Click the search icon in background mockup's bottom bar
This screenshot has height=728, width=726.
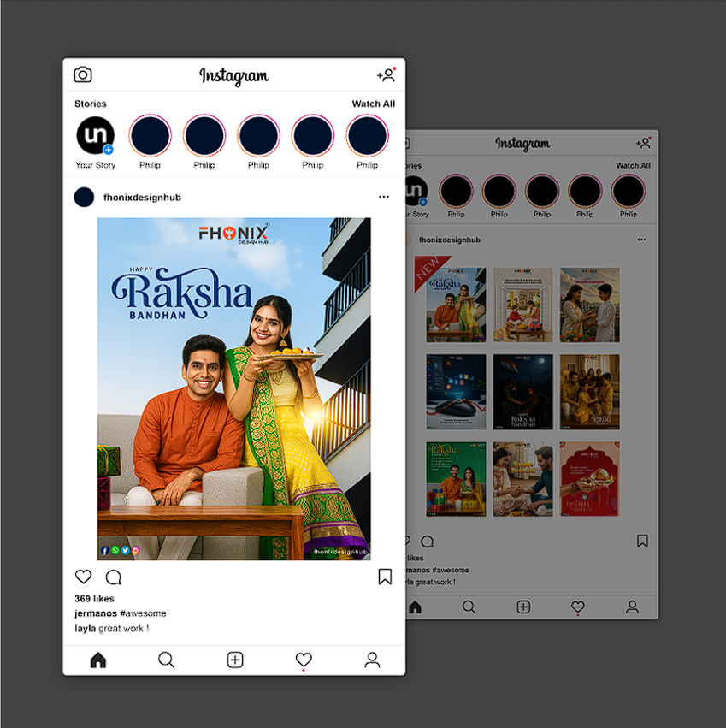coord(469,607)
